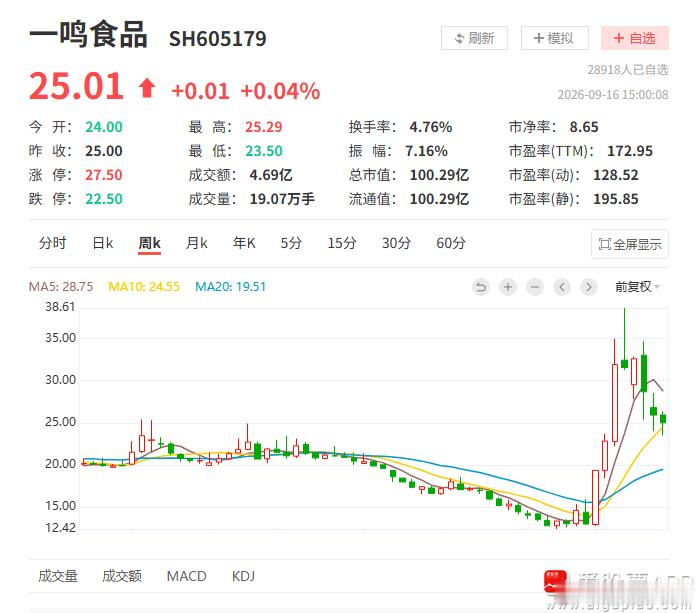Click current price 25.01

(76, 86)
